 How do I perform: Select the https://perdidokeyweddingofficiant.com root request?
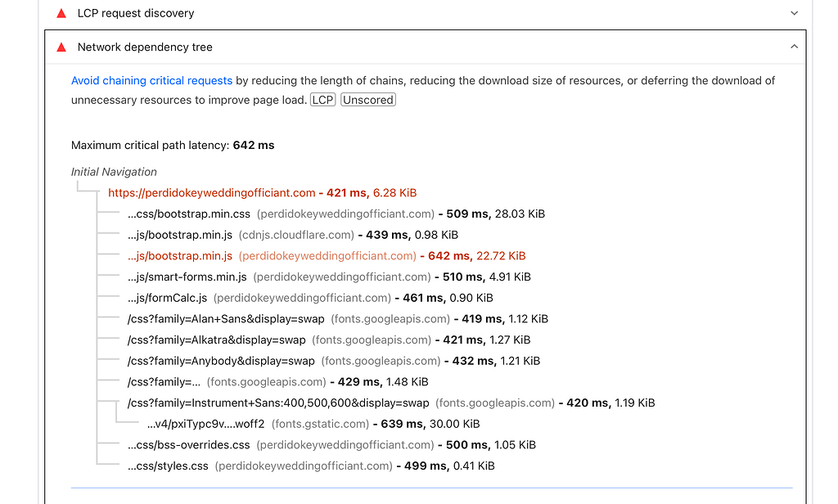tap(263, 193)
